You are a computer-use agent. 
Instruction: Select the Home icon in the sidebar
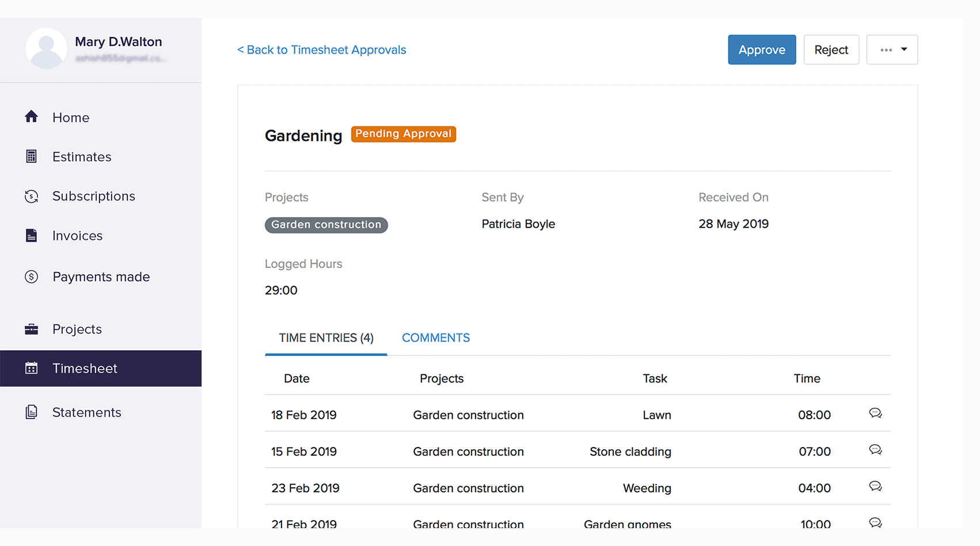click(32, 117)
